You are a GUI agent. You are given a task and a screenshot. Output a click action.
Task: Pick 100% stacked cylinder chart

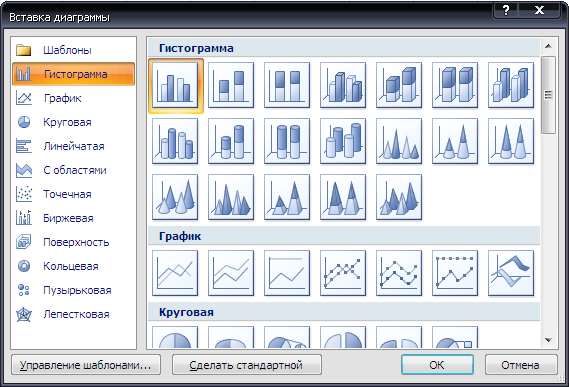point(287,141)
